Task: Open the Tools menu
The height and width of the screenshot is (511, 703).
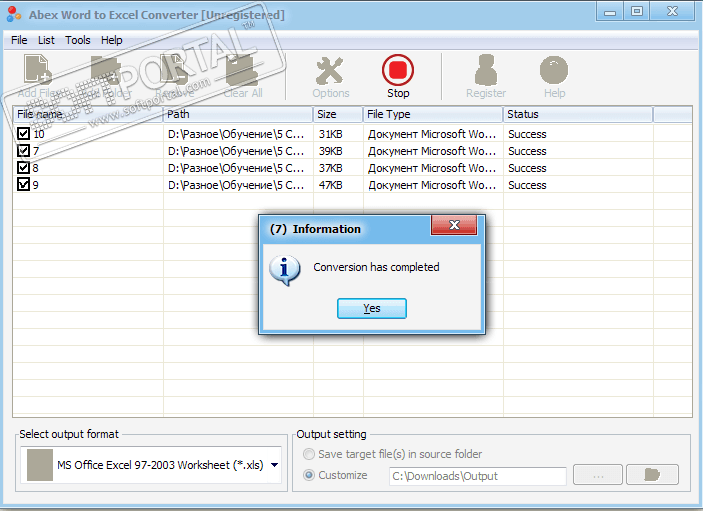Action: click(78, 40)
